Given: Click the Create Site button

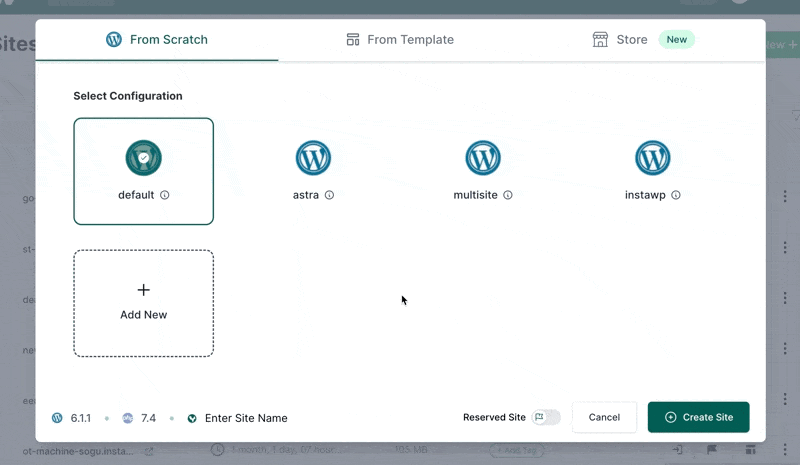Looking at the screenshot, I should pos(698,417).
